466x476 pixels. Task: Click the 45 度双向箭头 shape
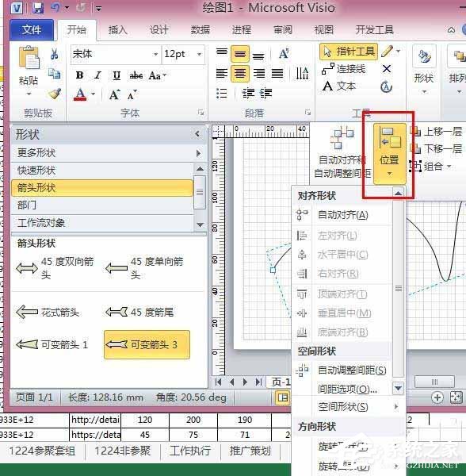(x=56, y=268)
